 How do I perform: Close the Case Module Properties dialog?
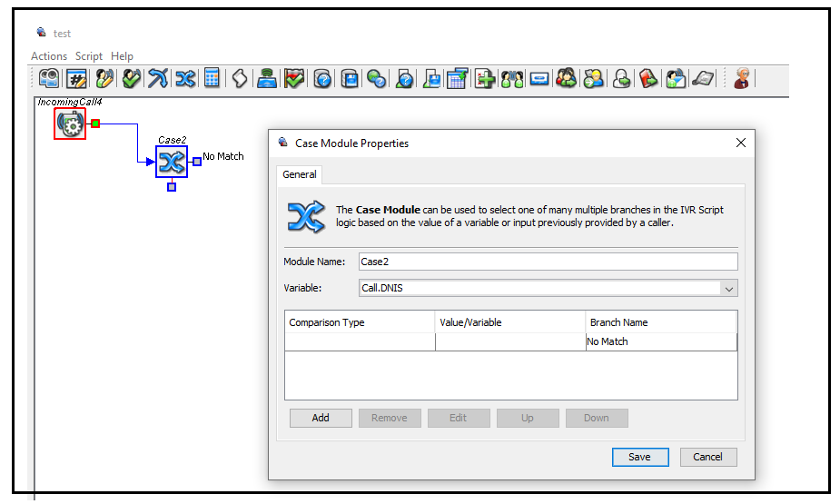(x=741, y=143)
